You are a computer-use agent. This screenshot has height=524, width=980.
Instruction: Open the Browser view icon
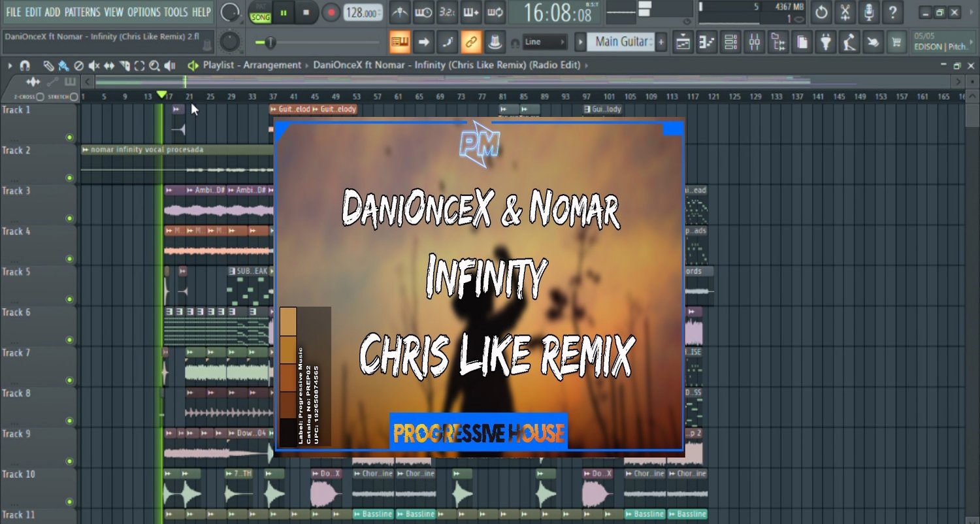coord(778,42)
